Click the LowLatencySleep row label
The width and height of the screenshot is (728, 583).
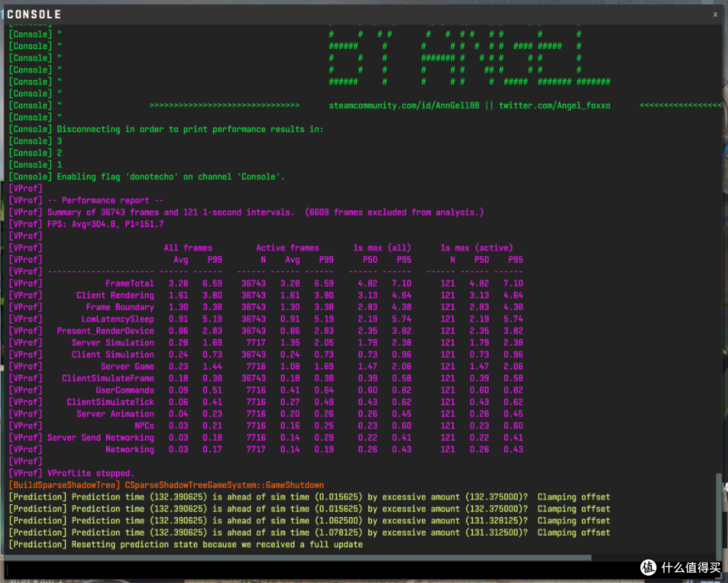click(x=117, y=319)
